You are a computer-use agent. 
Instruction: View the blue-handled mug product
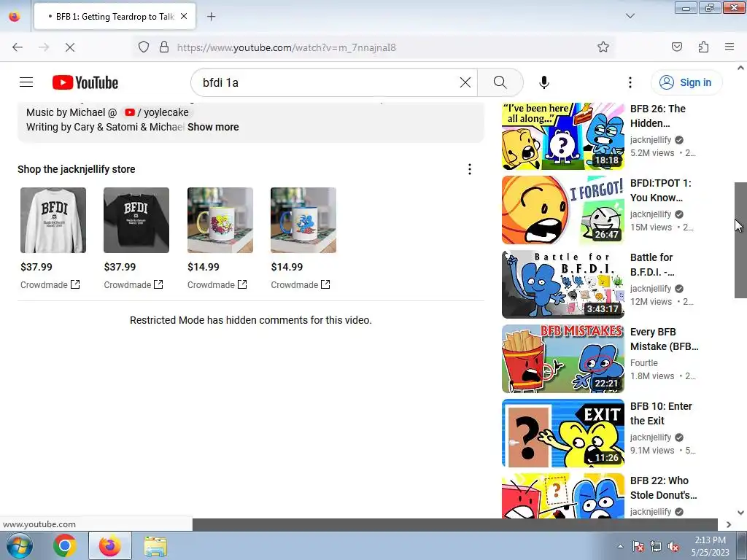303,220
